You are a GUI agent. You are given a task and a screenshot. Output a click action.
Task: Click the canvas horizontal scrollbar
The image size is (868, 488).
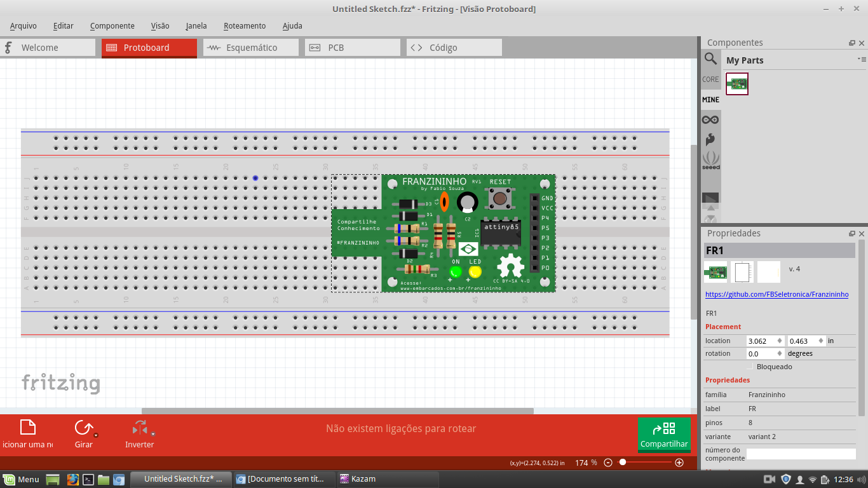tap(337, 411)
